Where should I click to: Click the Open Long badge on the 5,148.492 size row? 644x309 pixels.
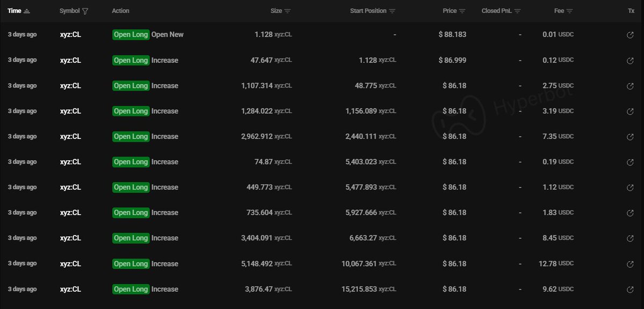pyautogui.click(x=131, y=264)
